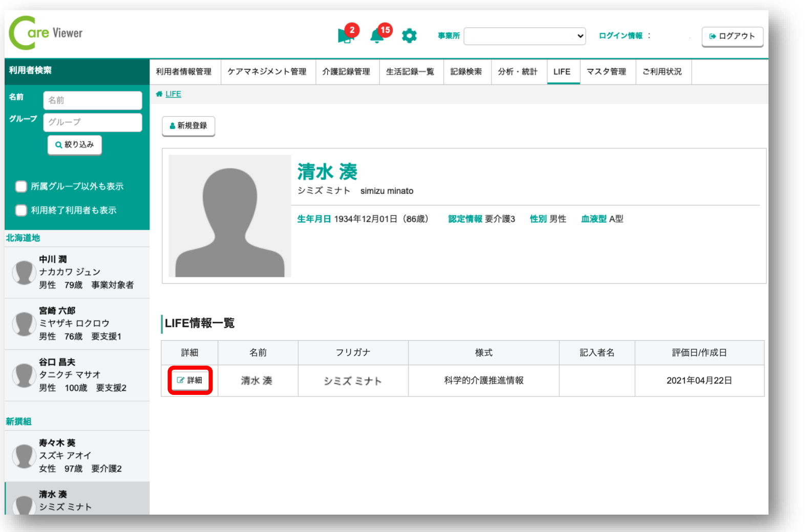Open settings via the gear icon
Screen dimensions: 812x532
click(409, 36)
